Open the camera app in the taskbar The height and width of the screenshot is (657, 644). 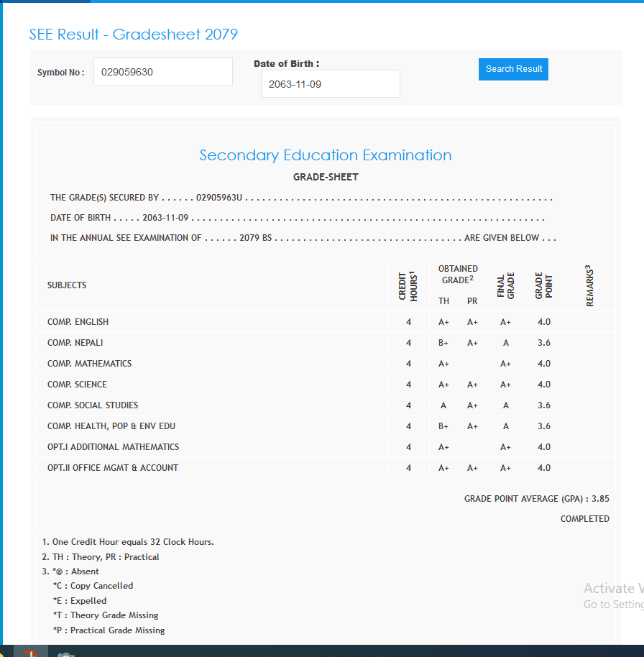(65, 653)
